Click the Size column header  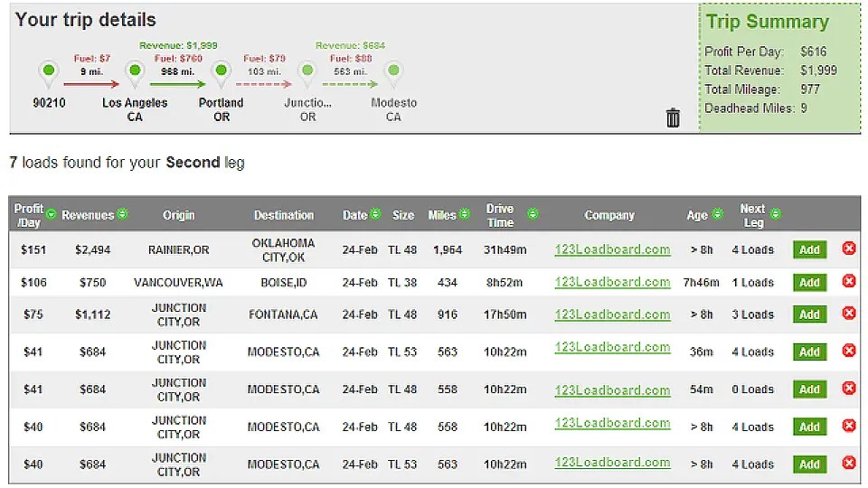click(403, 215)
